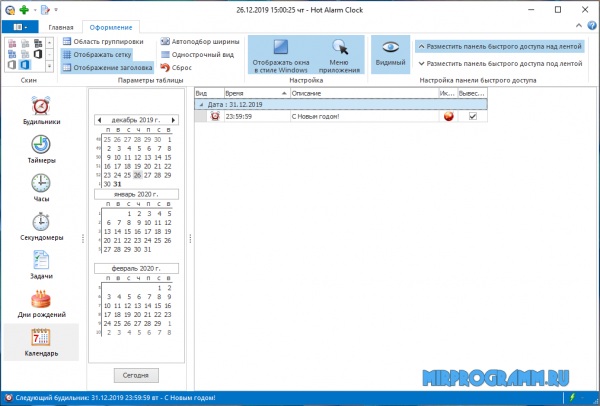The height and width of the screenshot is (406, 600).
Task: Click the декабрь 2019 г. month header
Action: (136, 120)
